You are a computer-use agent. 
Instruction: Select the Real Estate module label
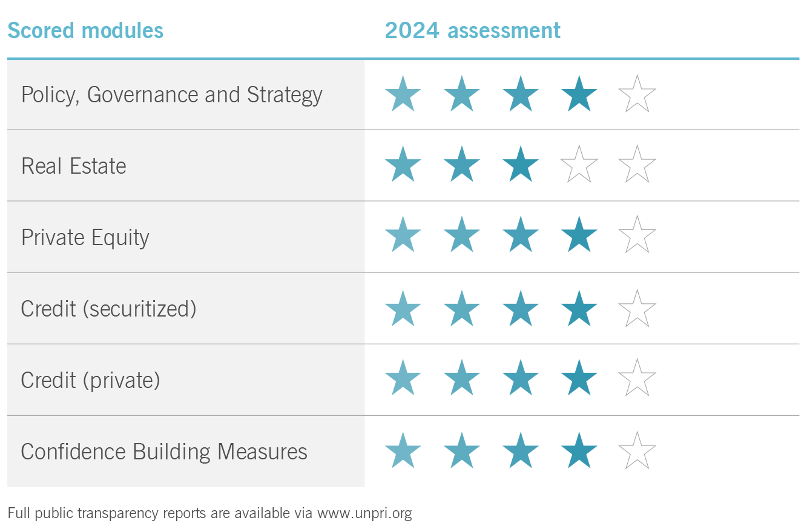[74, 166]
